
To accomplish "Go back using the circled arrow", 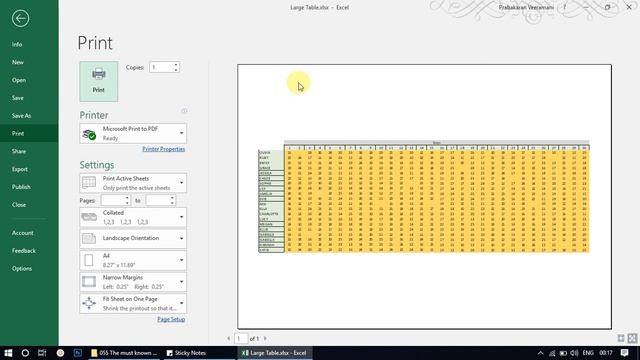I will [20, 18].
